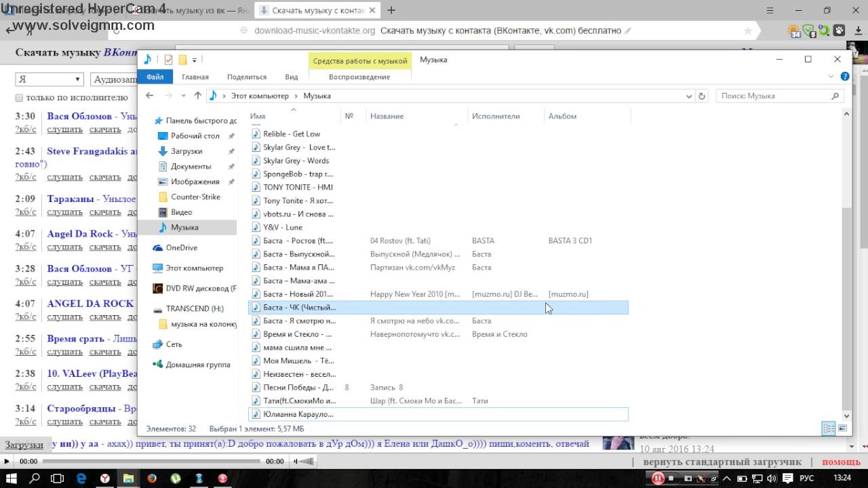Click the music note icon in Explorer title bar

click(148, 60)
